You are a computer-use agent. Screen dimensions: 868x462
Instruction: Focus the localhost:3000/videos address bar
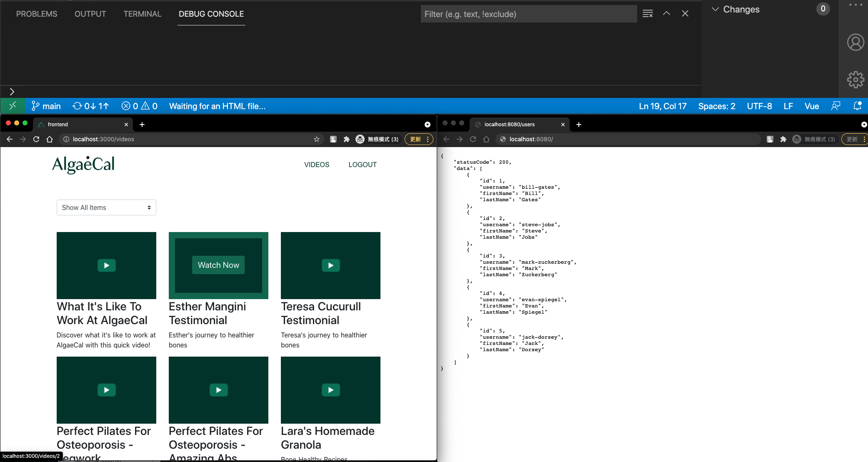(x=192, y=139)
